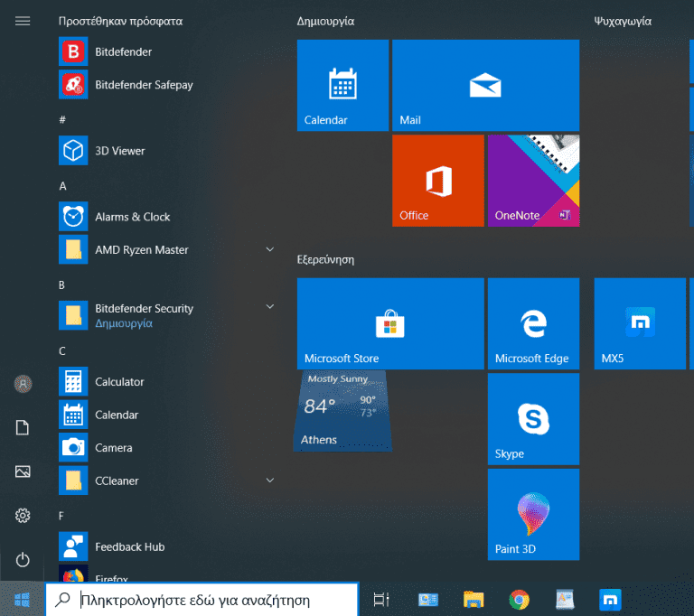Open the Microsoft Store tile
Image resolution: width=694 pixels, height=616 pixels.
390,323
